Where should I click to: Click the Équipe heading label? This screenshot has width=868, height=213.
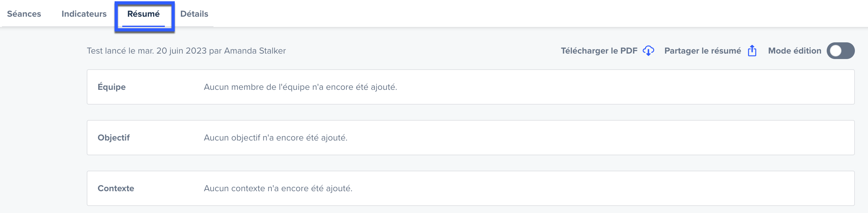(111, 87)
